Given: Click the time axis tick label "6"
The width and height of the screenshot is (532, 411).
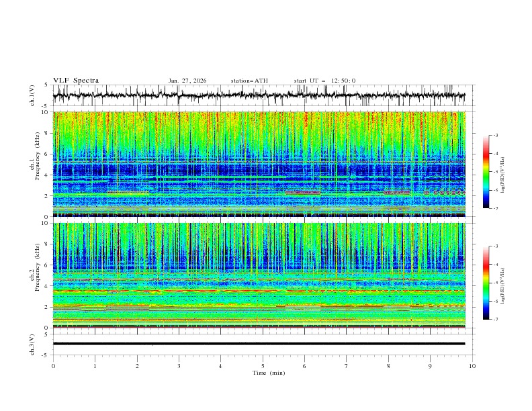Looking at the screenshot, I should coord(304,366).
